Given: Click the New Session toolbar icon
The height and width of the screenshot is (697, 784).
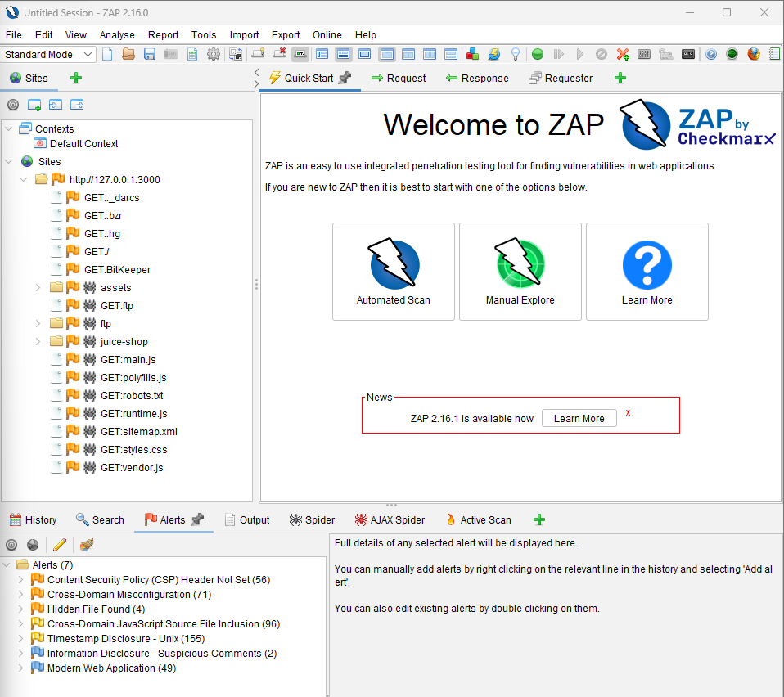Looking at the screenshot, I should click(107, 54).
